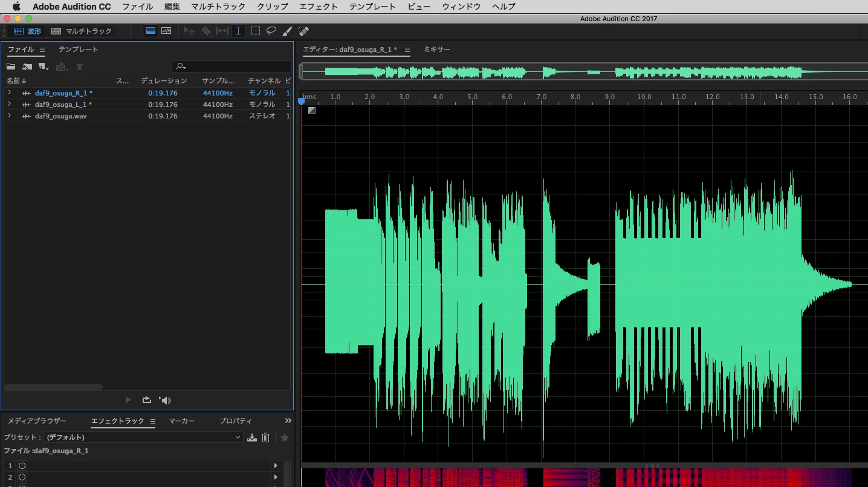This screenshot has height=487, width=868.
Task: Open メディアブラウザー tab
Action: click(37, 421)
